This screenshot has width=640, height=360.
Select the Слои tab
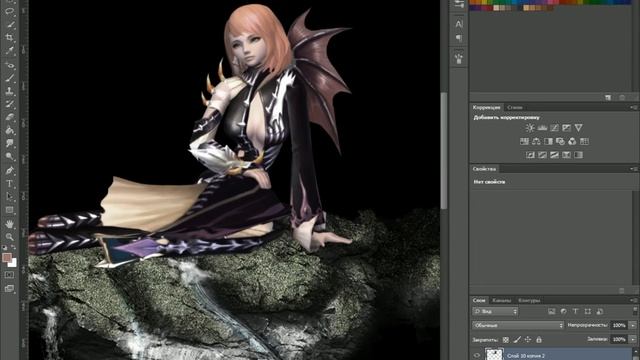click(479, 300)
